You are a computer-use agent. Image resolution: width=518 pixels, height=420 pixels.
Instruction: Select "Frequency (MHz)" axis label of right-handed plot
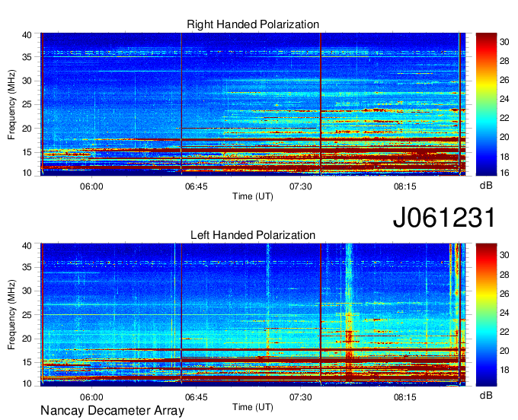(11, 104)
